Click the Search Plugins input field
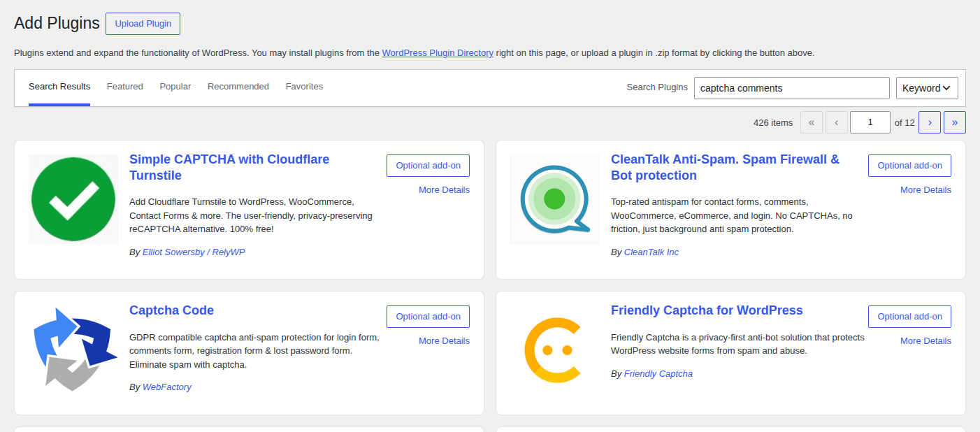 pyautogui.click(x=792, y=88)
